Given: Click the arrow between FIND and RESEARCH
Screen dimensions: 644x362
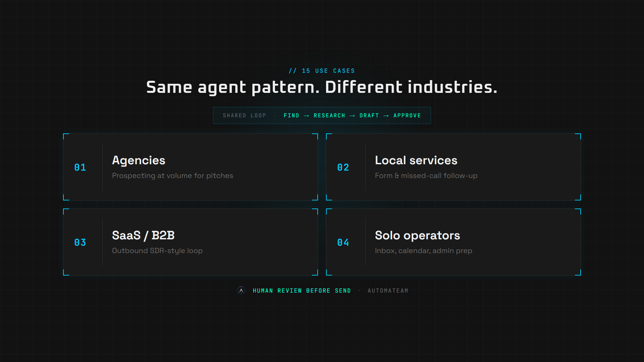Looking at the screenshot, I should [306, 116].
